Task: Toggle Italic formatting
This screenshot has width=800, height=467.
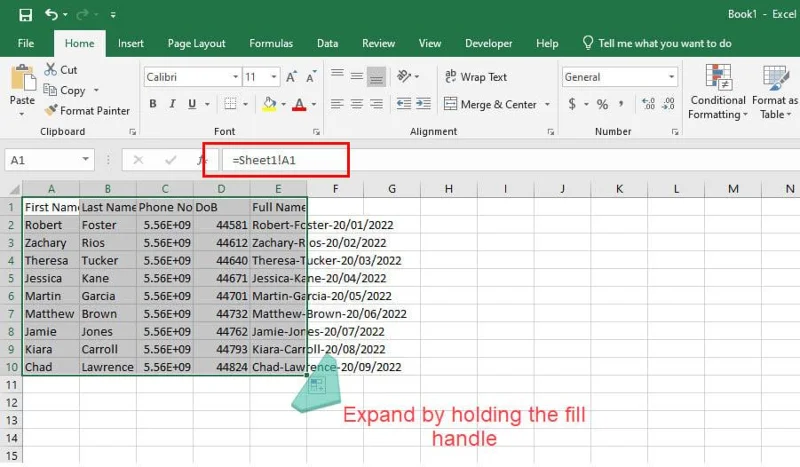Action: pyautogui.click(x=172, y=104)
